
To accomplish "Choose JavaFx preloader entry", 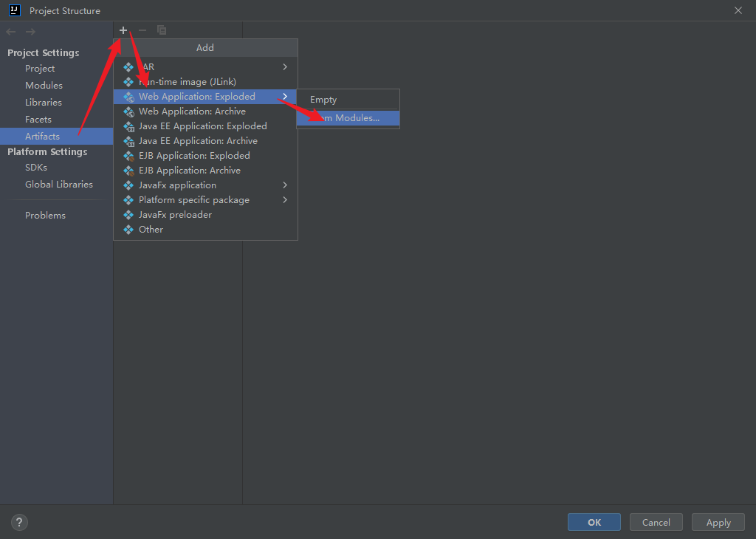I will pos(205,215).
